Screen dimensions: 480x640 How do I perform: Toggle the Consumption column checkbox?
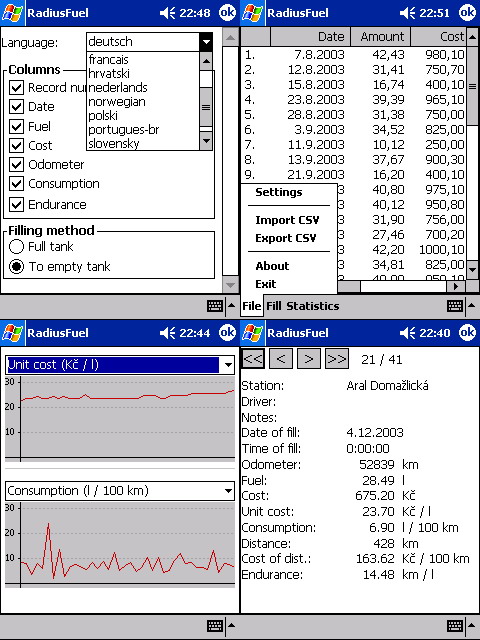click(16, 184)
